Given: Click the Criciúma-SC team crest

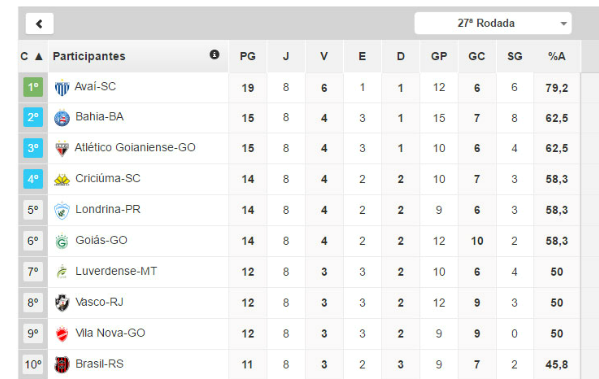Looking at the screenshot, I should tap(62, 179).
